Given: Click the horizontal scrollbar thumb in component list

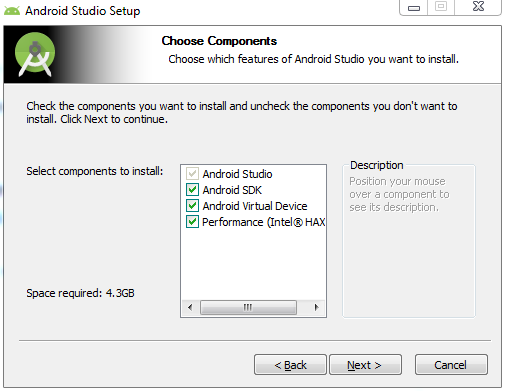Looking at the screenshot, I should 248,307.
